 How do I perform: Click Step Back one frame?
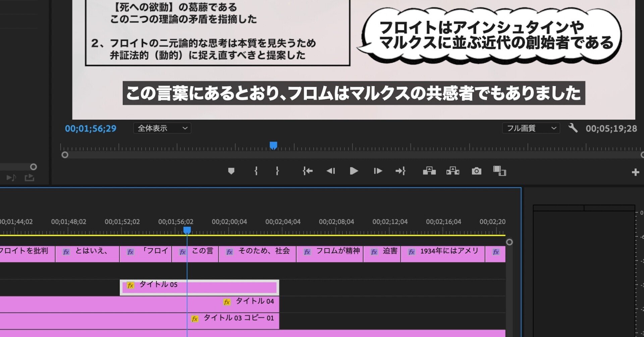coord(331,171)
